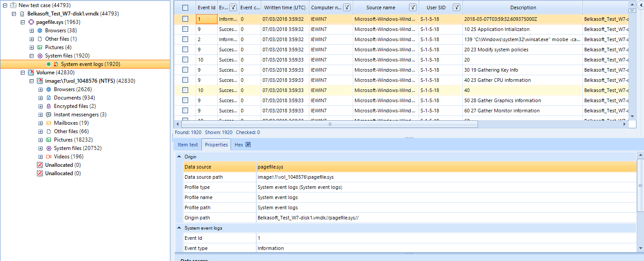644x261 pixels.
Task: Click the Videos camera icon
Action: coord(49,157)
